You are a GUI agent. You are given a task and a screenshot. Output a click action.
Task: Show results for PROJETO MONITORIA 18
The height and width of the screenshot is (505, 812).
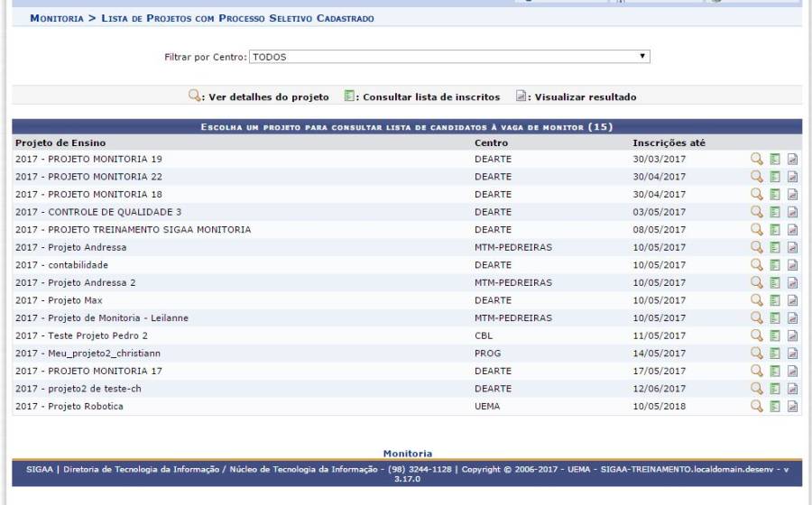(x=792, y=195)
